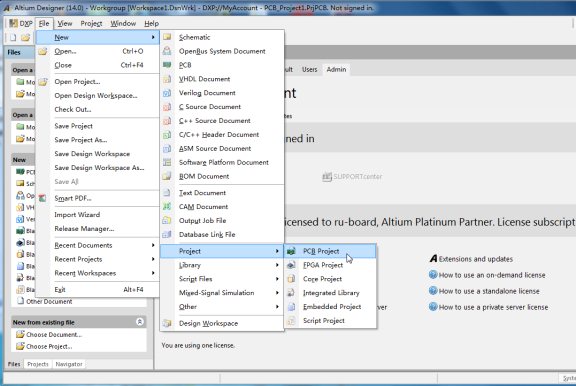Click the Smart PDF icon in File menu
The image size is (576, 386).
pos(43,198)
